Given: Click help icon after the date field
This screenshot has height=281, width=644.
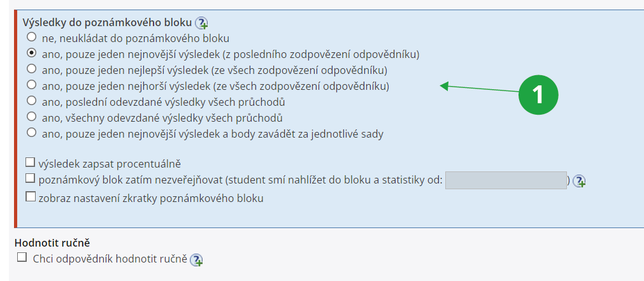Looking at the screenshot, I should click(x=579, y=181).
